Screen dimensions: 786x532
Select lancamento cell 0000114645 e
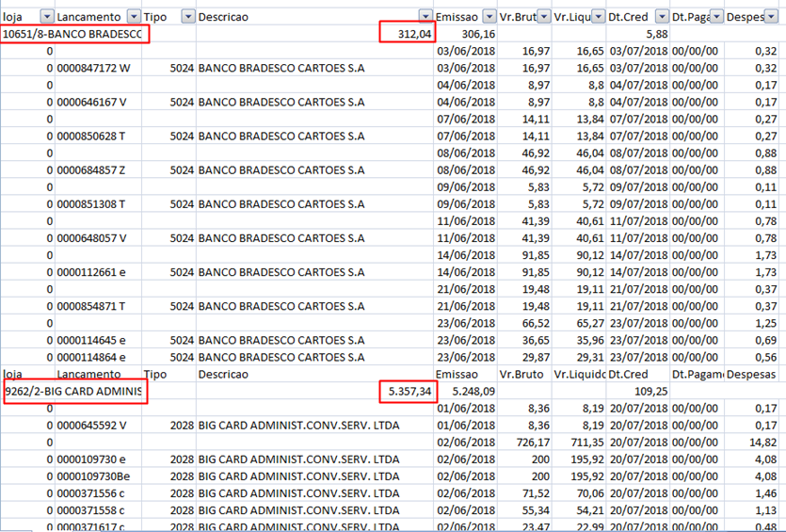pyautogui.click(x=98, y=341)
